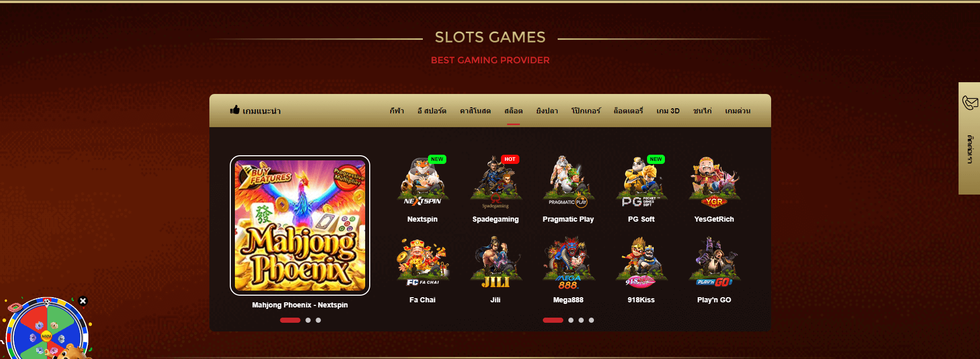Open the Fa Chai provider icon

(422, 262)
